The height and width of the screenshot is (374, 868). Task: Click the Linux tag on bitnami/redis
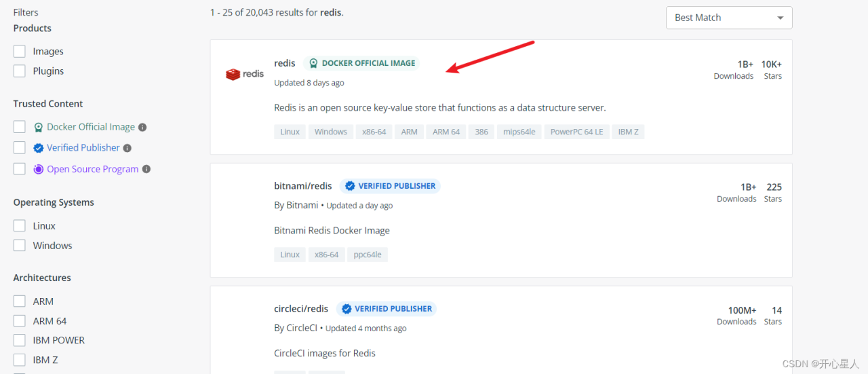click(290, 255)
